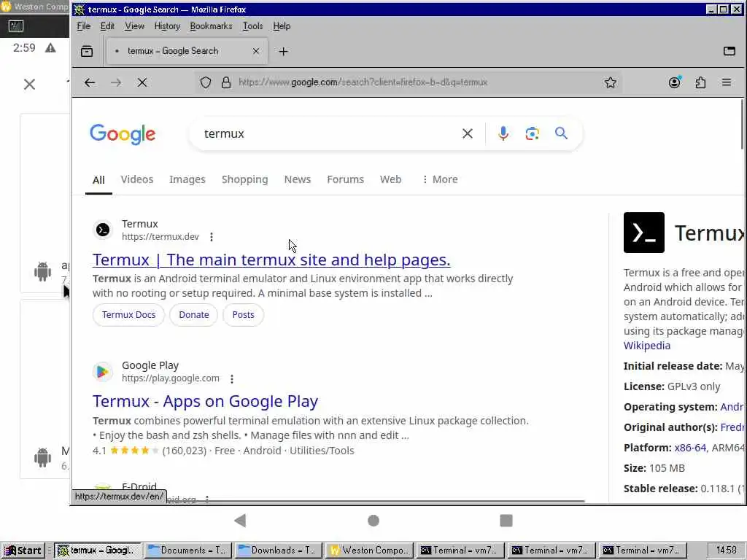Screen dimensions: 747x560
Task: Start Google voice search microphone
Action: click(x=503, y=134)
